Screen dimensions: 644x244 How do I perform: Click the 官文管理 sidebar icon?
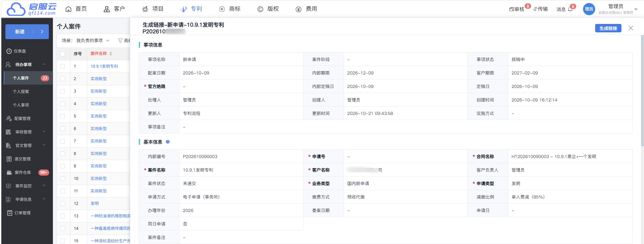click(9, 146)
